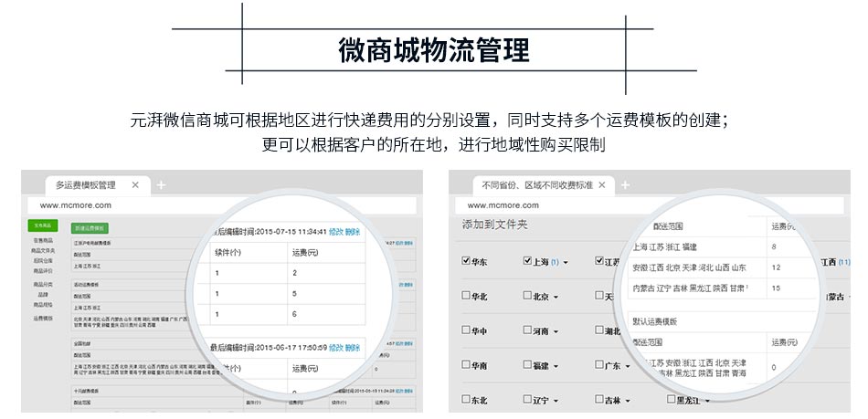Open 品牌 in the left sidebar
Screen dimensions: 868x419
point(43,295)
